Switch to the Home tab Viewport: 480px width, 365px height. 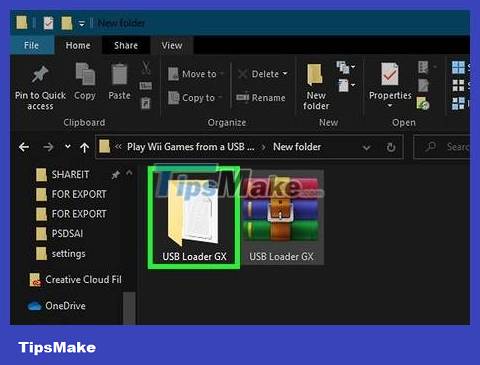(x=78, y=45)
